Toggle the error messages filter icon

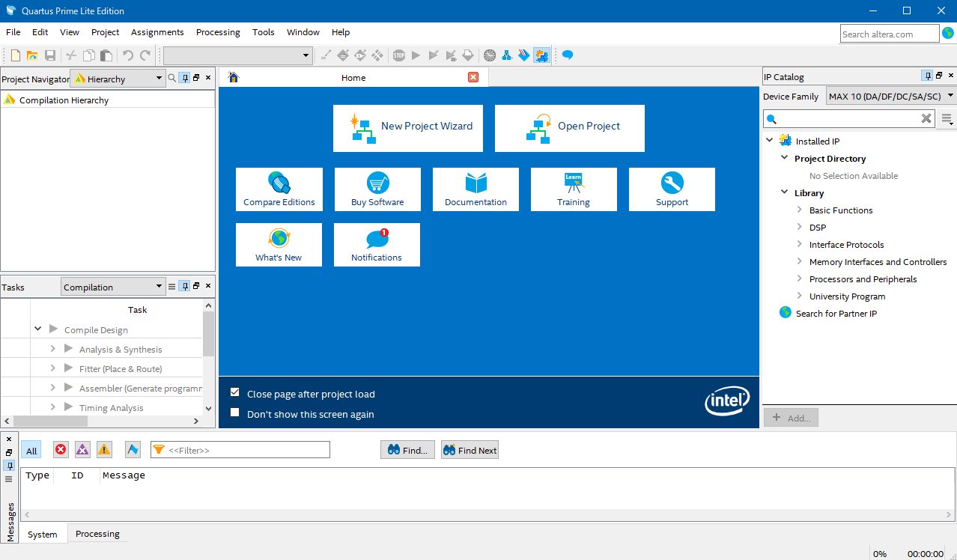[61, 449]
